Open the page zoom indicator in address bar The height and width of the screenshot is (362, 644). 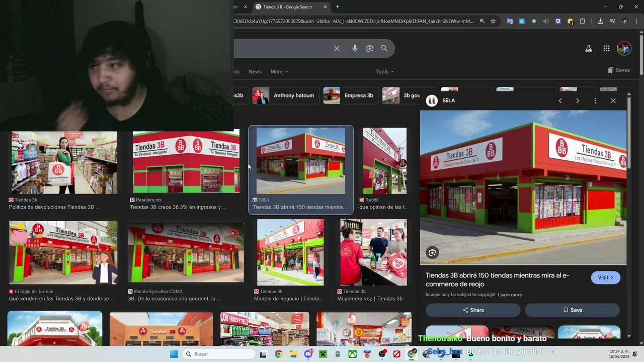(x=482, y=21)
